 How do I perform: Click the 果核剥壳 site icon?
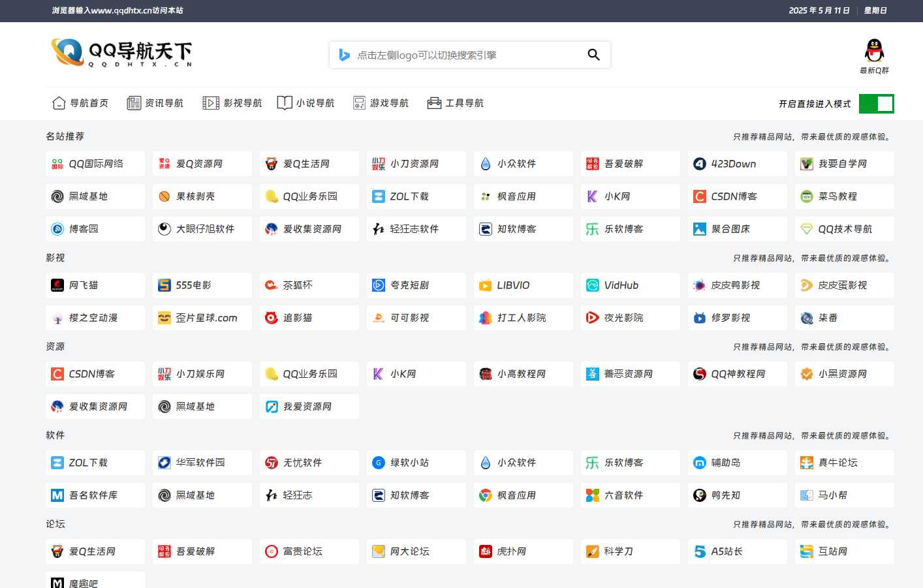164,196
